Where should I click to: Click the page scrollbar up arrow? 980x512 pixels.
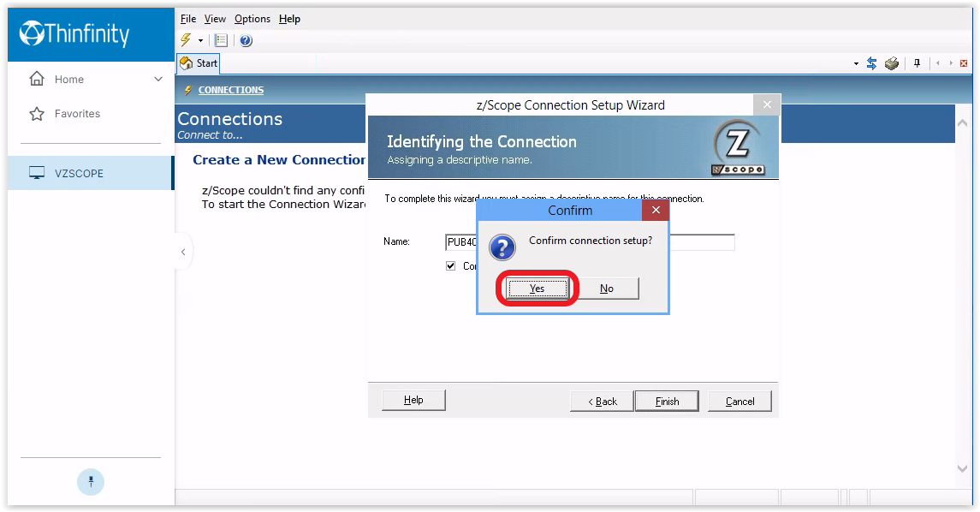tap(963, 123)
